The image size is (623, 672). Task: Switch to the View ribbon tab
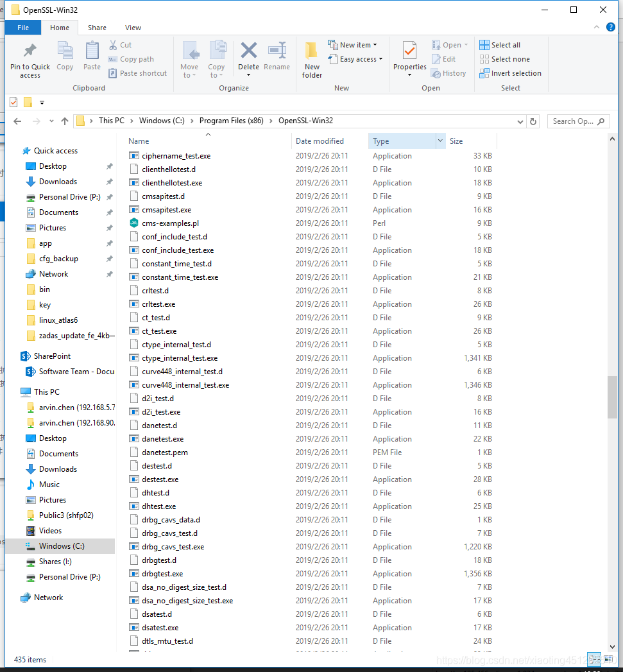pyautogui.click(x=133, y=28)
